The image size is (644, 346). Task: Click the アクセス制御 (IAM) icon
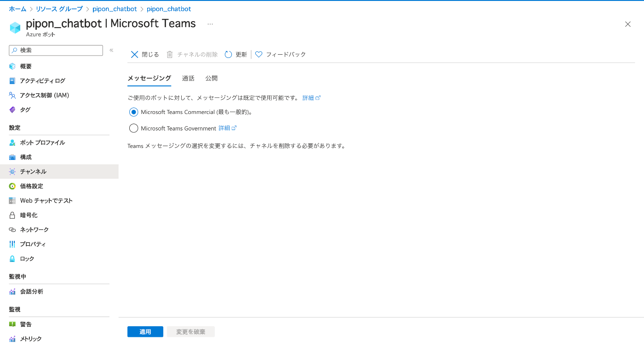(x=12, y=95)
